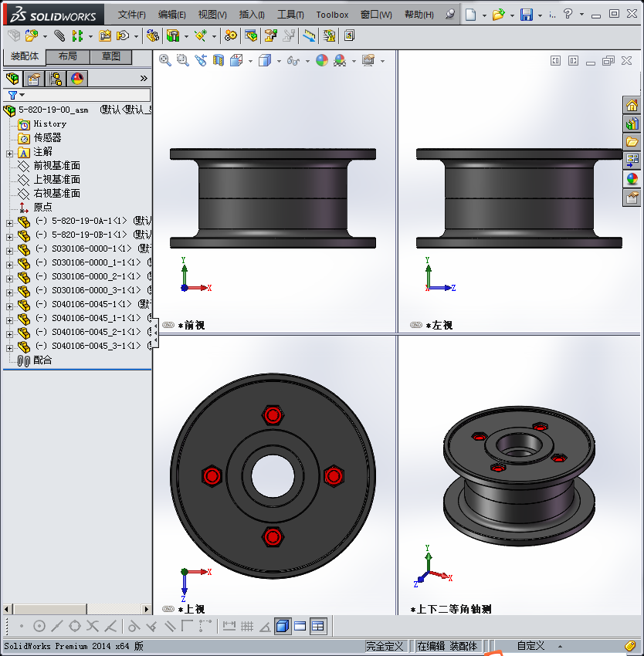Open the Design Library icon in task pane

click(632, 123)
